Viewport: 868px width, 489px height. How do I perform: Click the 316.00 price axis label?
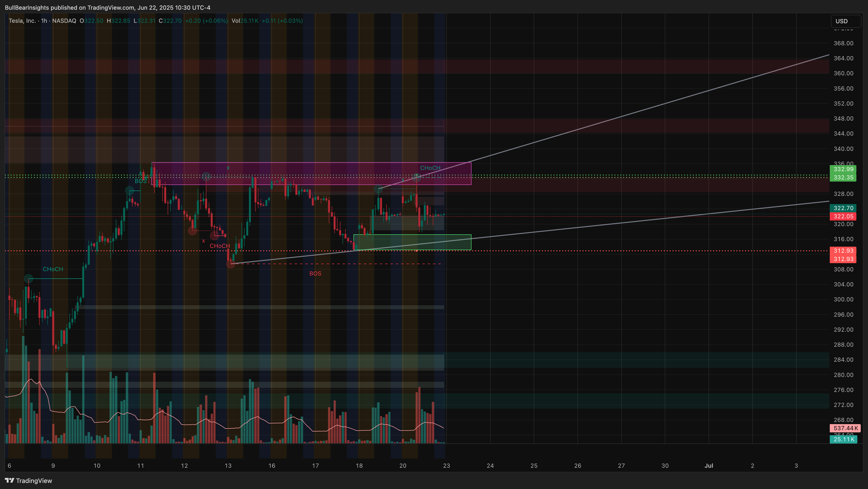point(844,239)
